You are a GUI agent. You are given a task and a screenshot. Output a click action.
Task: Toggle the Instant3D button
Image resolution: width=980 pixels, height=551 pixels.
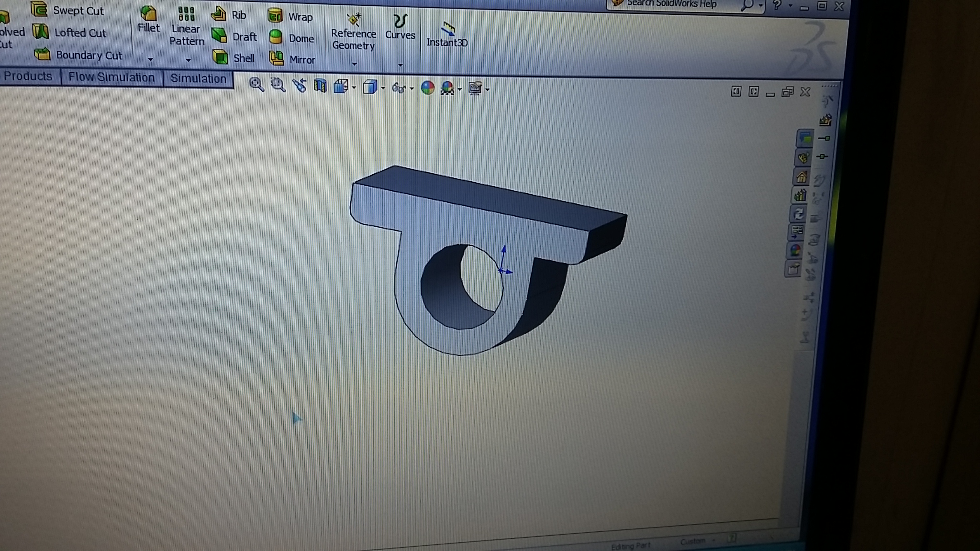pyautogui.click(x=447, y=34)
